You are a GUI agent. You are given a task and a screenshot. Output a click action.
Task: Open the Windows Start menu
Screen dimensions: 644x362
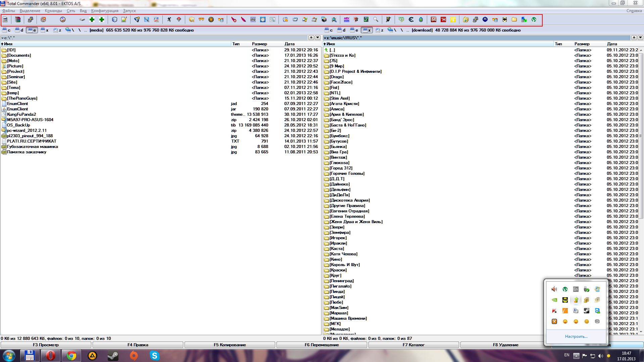[9, 355]
